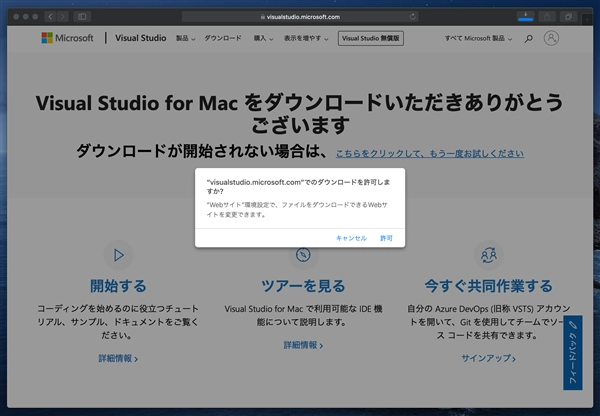The height and width of the screenshot is (416, 600).
Task: Expand the 表示を増やす dropdown menu
Action: pos(306,38)
